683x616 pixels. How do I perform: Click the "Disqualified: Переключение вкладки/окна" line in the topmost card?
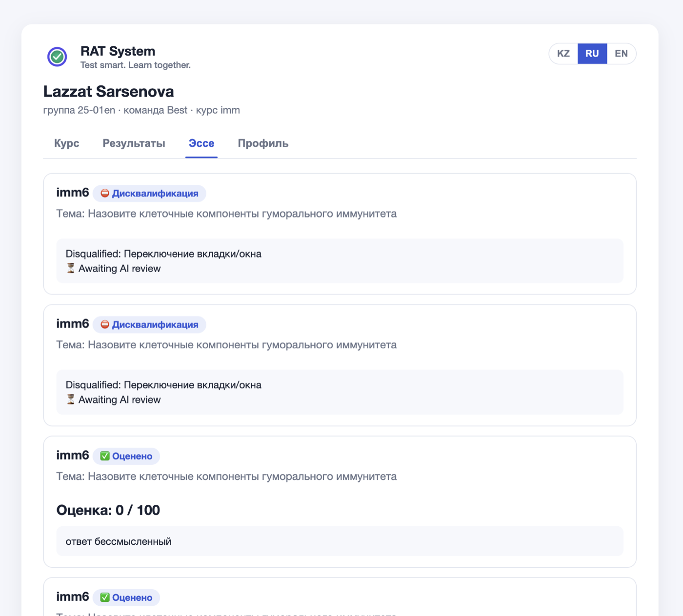click(163, 254)
